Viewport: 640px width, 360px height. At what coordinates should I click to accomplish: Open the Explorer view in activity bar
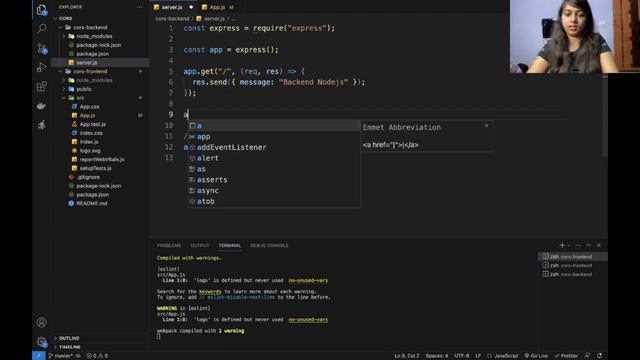pyautogui.click(x=41, y=10)
